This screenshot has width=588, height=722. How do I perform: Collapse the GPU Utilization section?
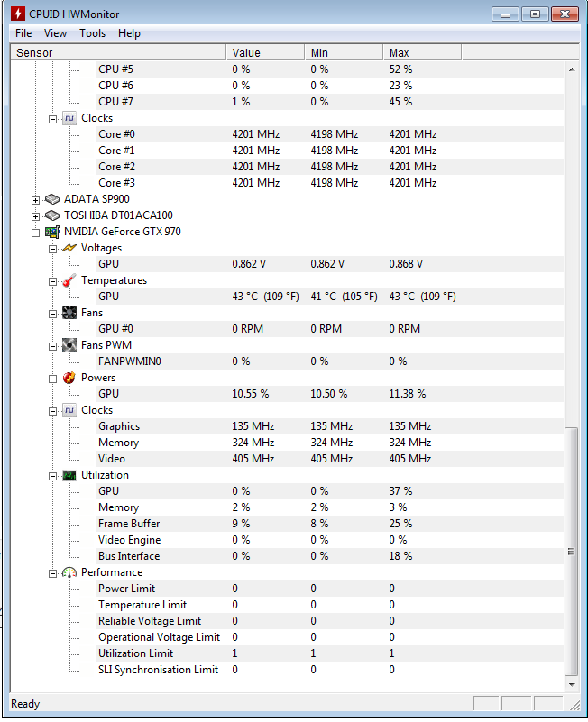[x=53, y=477]
